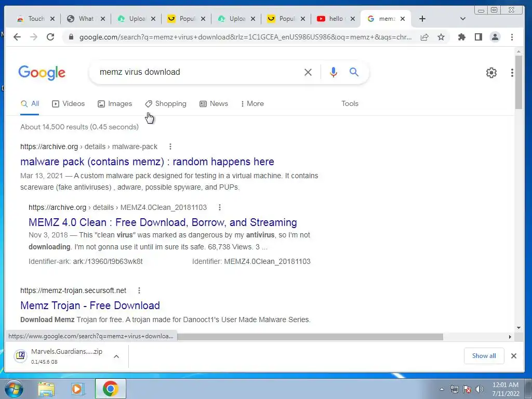Reload the current page
The height and width of the screenshot is (399, 532).
[50, 37]
